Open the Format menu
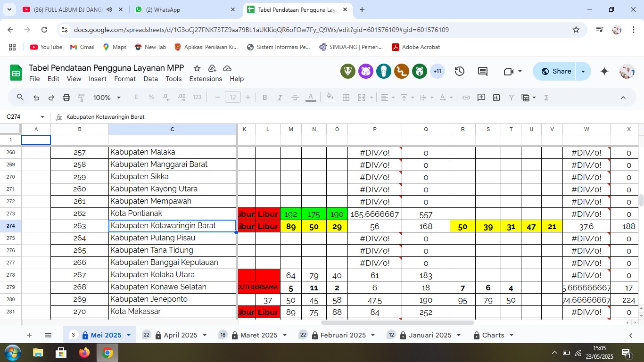 [125, 79]
